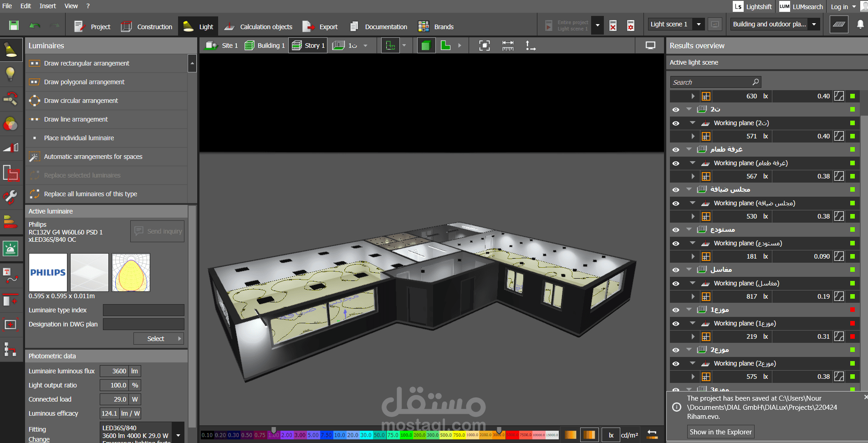Screen dimensions: 868x443
Task: Open the room 1ت selector dropdown arrow
Action: pos(365,46)
